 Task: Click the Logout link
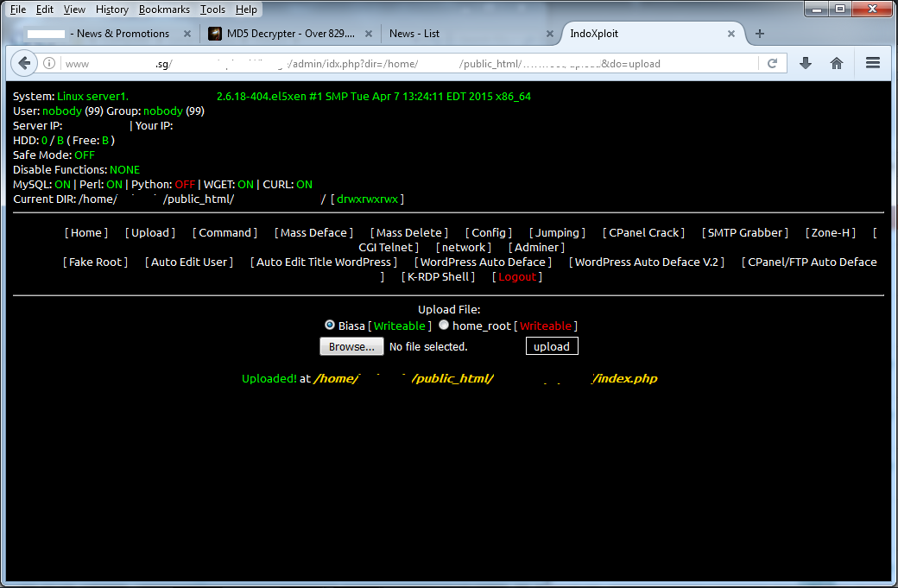(x=516, y=276)
